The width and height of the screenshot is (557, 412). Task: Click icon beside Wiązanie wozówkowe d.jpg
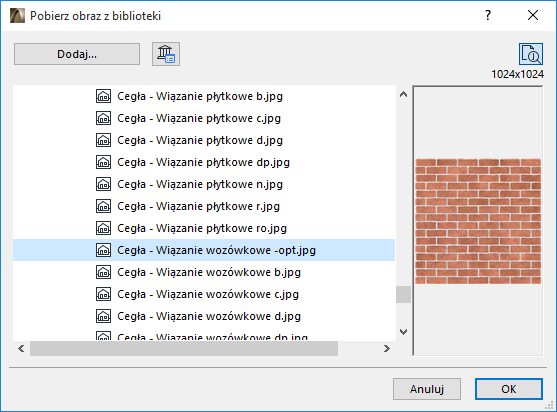click(x=103, y=316)
